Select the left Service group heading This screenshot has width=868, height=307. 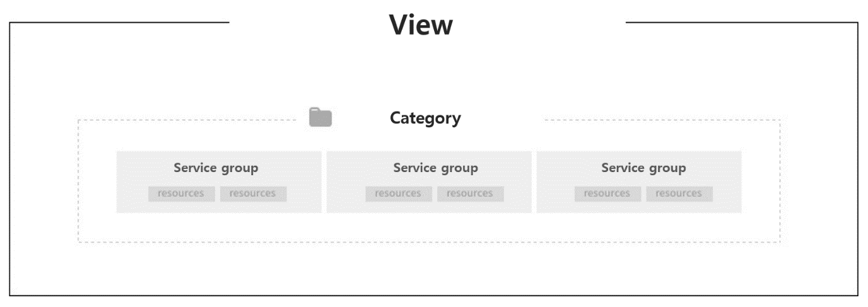point(216,168)
